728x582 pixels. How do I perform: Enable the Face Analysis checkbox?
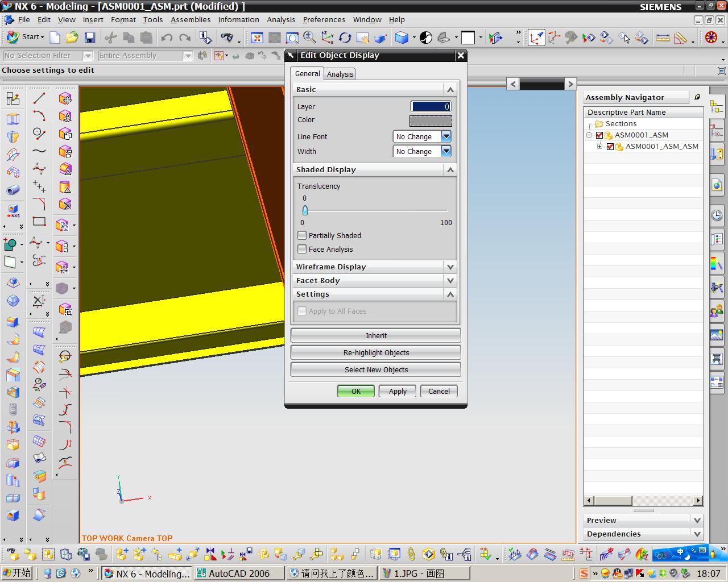[302, 249]
